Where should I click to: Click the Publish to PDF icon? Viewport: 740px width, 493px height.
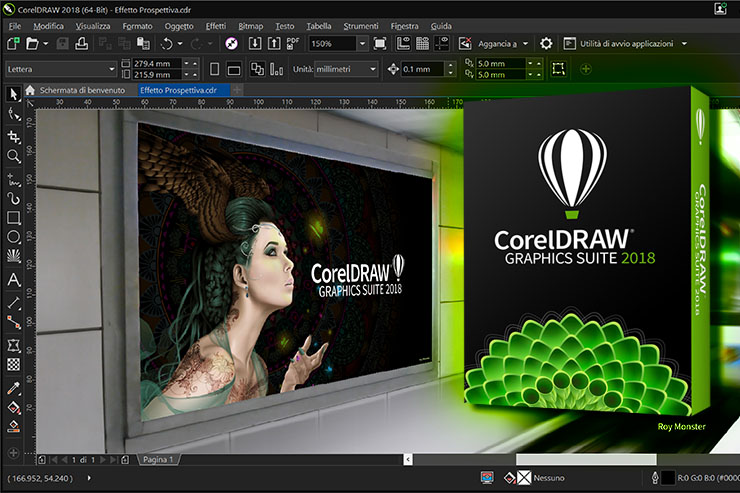(x=293, y=43)
